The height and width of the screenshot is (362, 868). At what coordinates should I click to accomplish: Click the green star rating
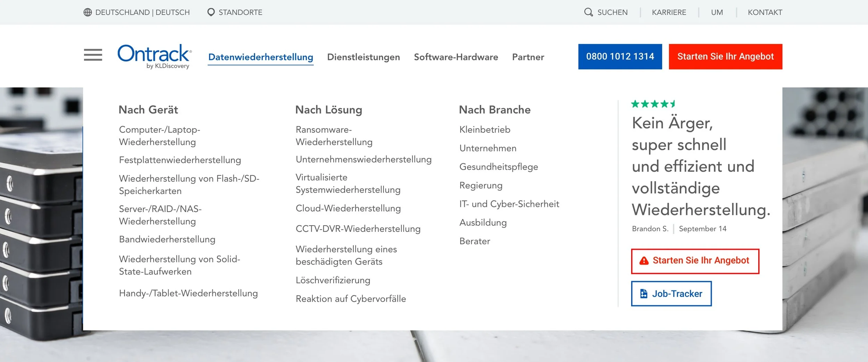pyautogui.click(x=653, y=104)
